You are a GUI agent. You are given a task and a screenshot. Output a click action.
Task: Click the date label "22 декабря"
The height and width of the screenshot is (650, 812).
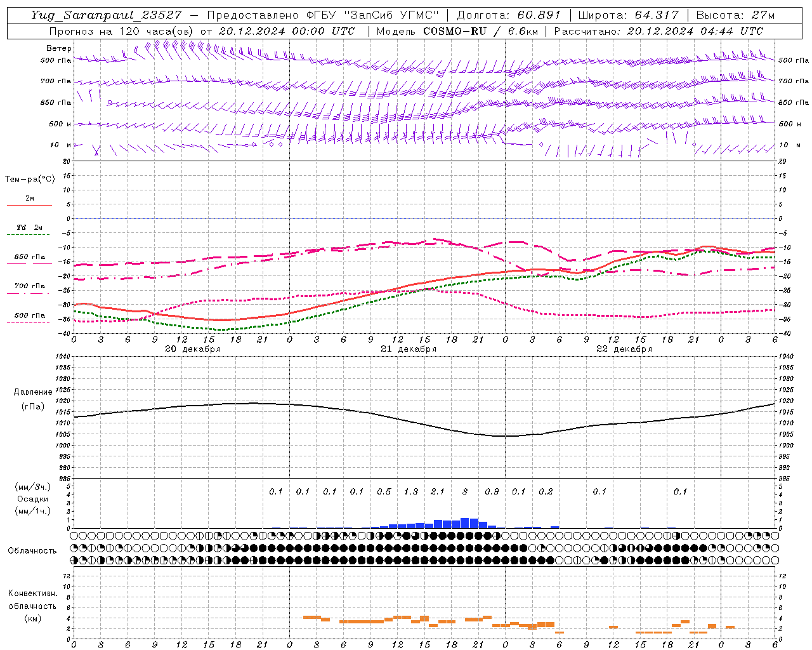pyautogui.click(x=624, y=349)
